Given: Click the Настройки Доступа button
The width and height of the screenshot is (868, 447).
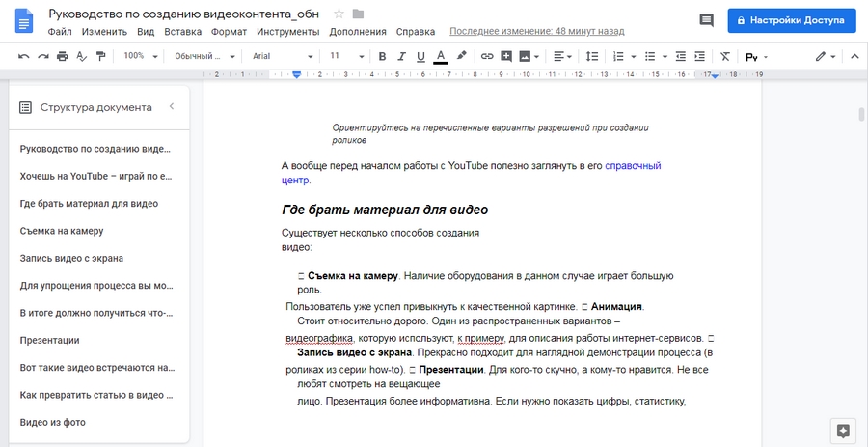Looking at the screenshot, I should tap(791, 20).
